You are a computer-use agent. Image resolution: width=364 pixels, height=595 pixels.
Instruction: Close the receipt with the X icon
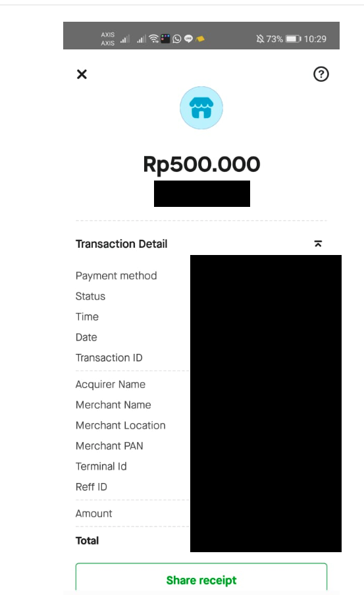click(82, 74)
